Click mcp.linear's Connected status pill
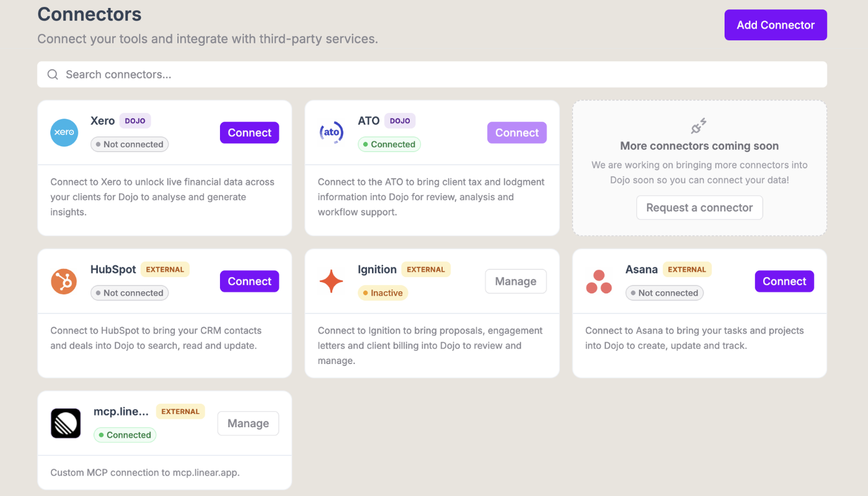The image size is (868, 496). (125, 435)
